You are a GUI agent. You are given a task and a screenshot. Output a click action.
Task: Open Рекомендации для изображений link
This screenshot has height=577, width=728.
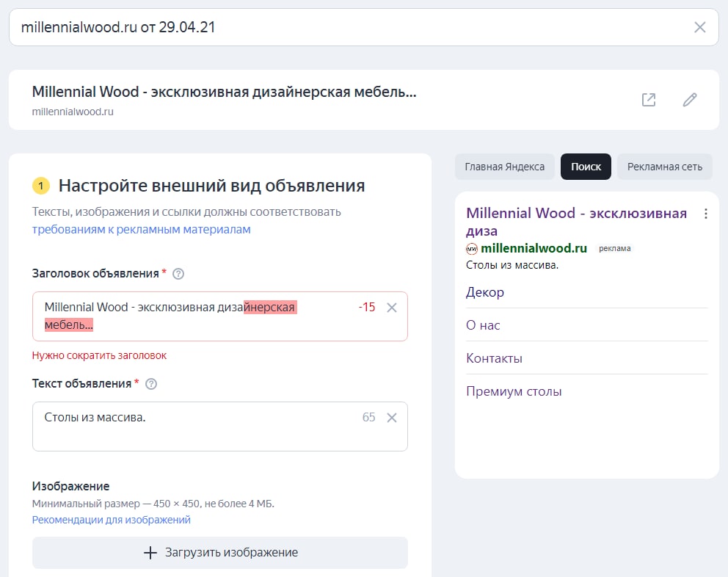point(112,520)
